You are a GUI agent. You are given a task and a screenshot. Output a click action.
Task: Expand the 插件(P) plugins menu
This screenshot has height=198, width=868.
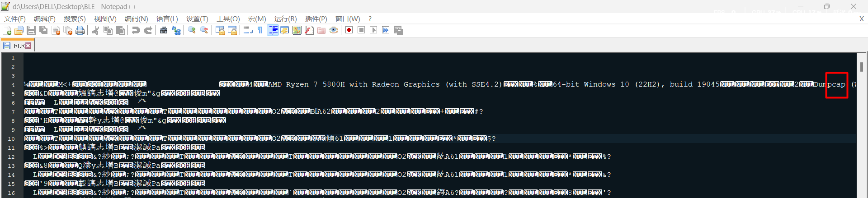click(x=316, y=18)
